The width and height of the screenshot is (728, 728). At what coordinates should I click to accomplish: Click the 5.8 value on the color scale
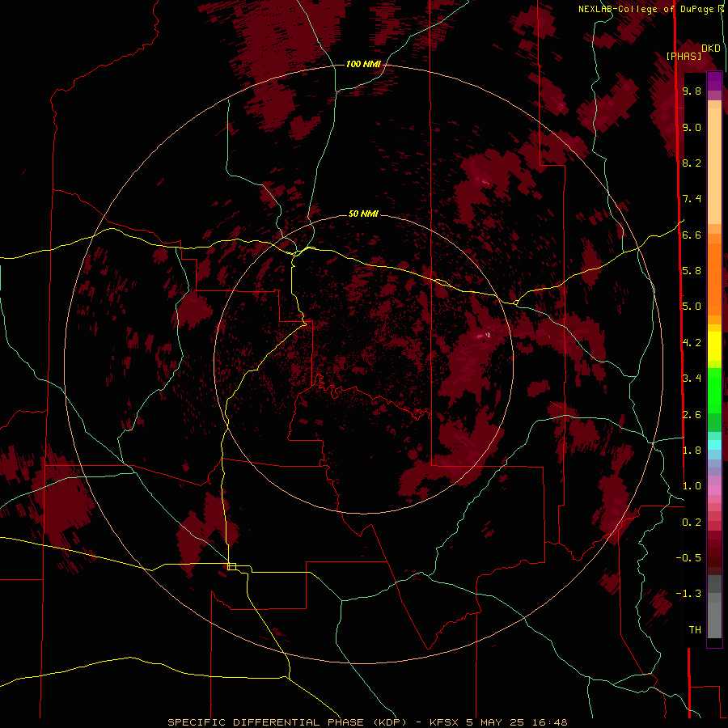click(692, 271)
